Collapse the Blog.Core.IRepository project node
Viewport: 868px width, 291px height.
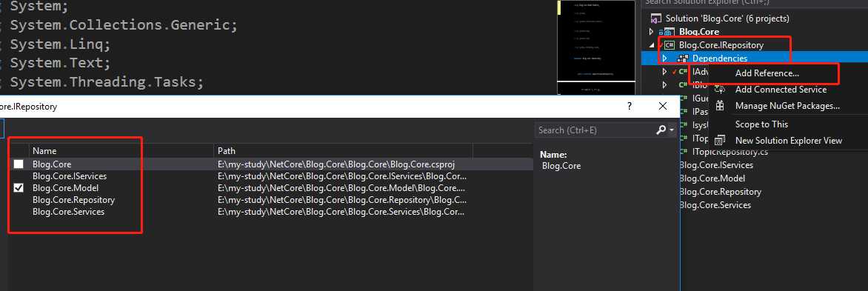pyautogui.click(x=652, y=45)
